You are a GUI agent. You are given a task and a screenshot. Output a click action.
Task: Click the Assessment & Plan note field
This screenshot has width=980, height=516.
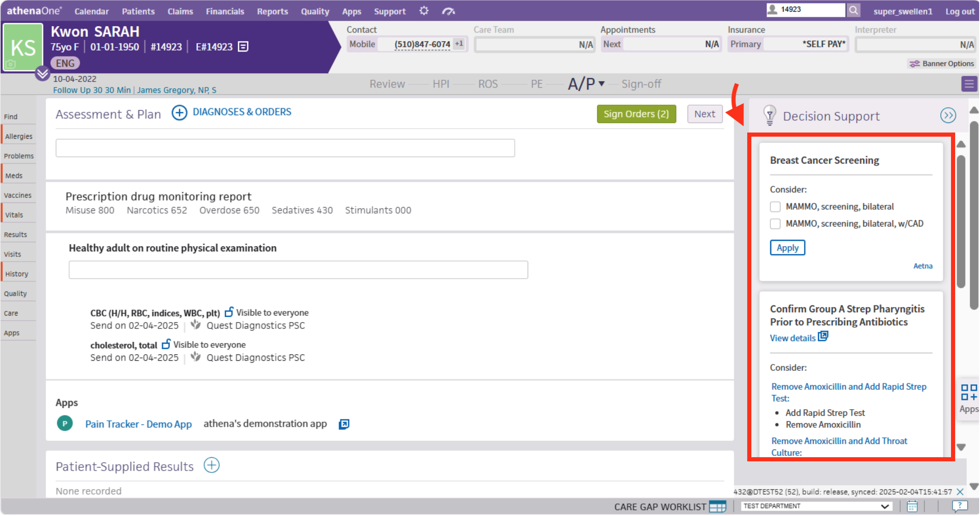285,148
